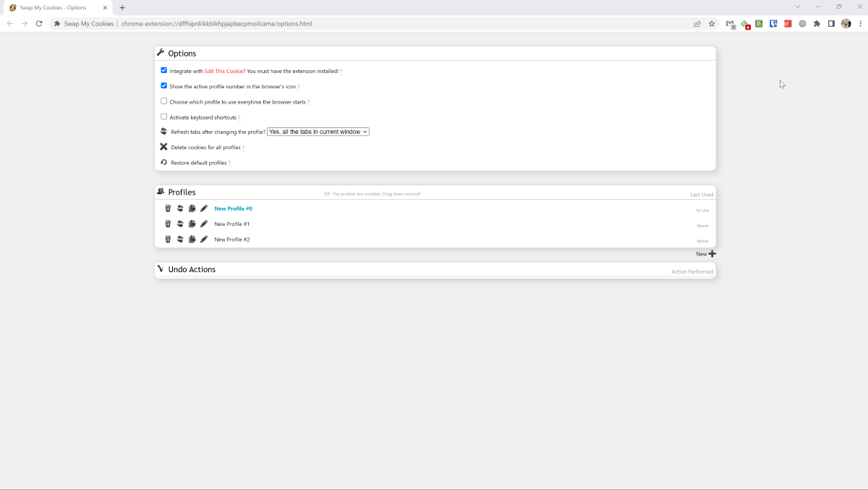Image resolution: width=868 pixels, height=490 pixels.
Task: Disable Edit This Cookie integration
Action: coord(163,69)
